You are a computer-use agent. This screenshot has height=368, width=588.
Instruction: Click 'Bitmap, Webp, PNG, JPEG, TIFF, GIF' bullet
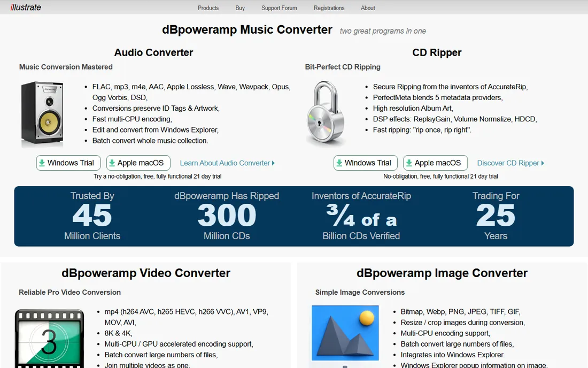click(x=460, y=312)
